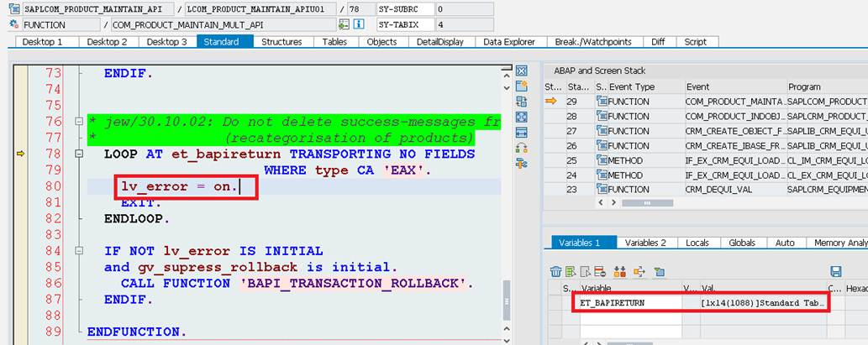
Task: Switch to the Objects tab
Action: [382, 41]
